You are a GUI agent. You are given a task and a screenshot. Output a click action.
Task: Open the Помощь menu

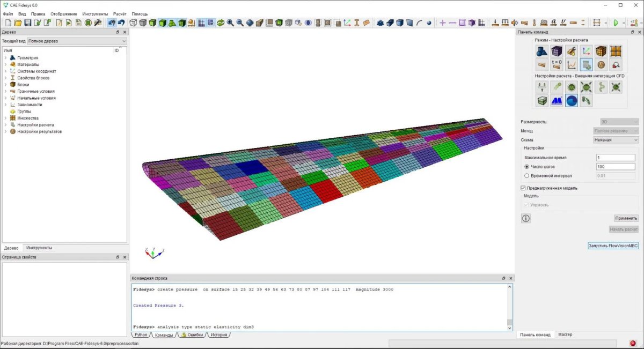click(140, 13)
